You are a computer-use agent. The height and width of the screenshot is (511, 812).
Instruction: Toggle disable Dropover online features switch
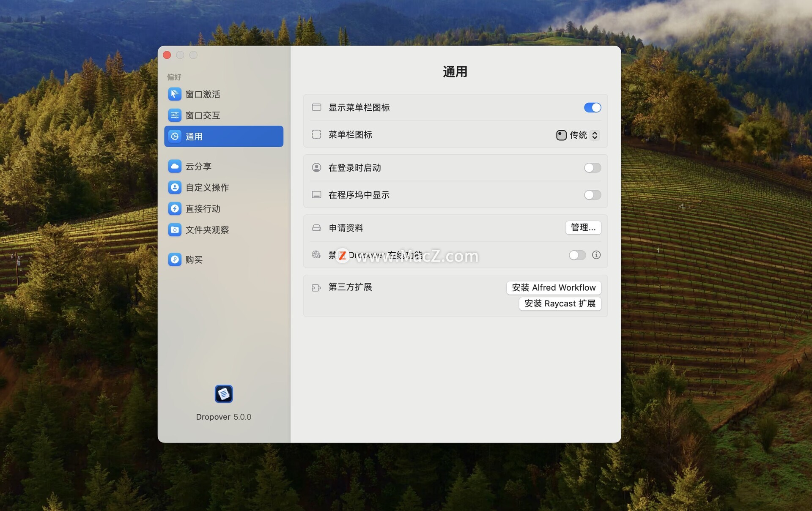(577, 255)
